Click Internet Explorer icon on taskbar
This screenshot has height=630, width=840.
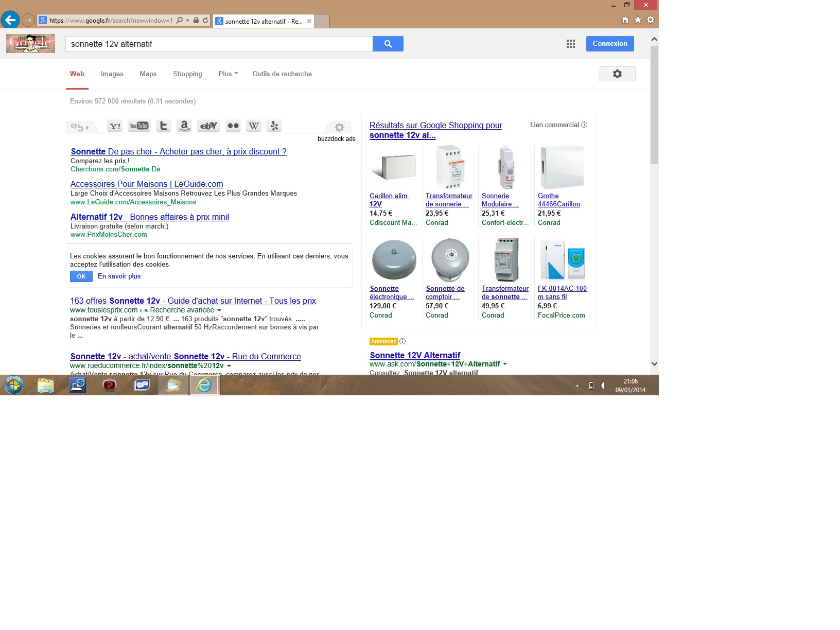click(205, 385)
